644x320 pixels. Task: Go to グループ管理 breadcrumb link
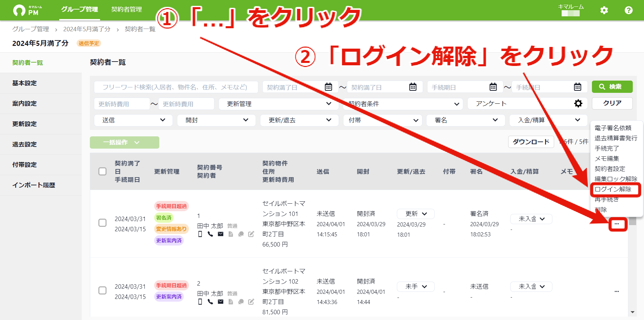tap(31, 29)
